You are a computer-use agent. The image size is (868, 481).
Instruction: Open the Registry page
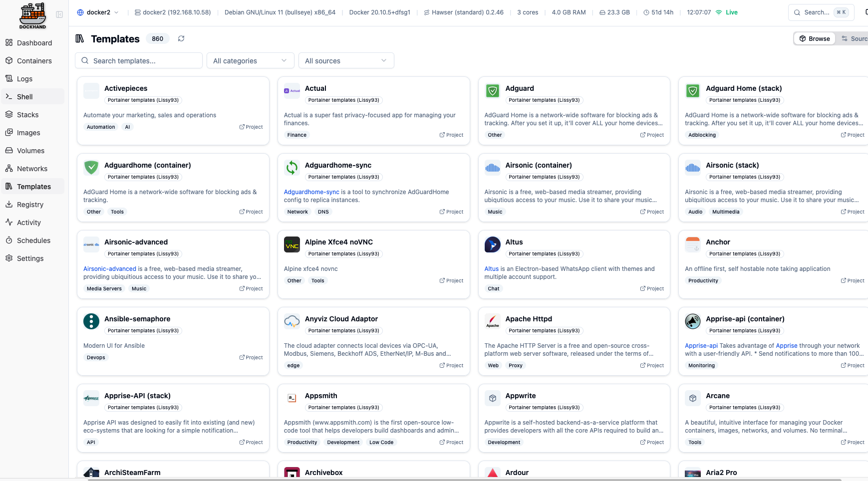pos(33,205)
